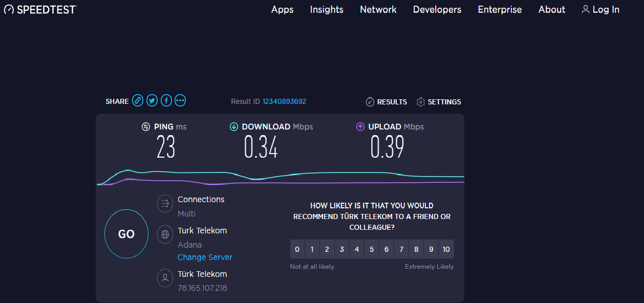This screenshot has width=644, height=303.
Task: Select rating 5 in recommendation scale
Action: tap(372, 249)
